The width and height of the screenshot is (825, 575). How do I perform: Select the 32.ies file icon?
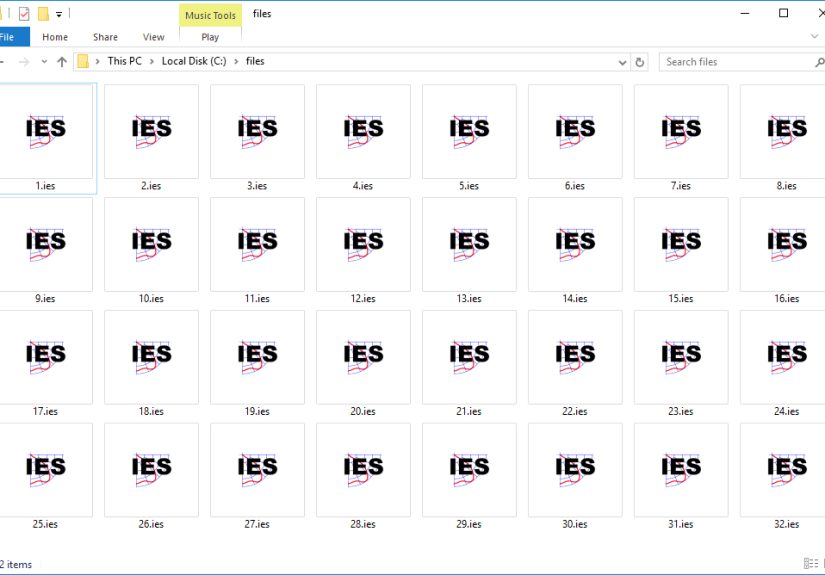[x=782, y=470]
